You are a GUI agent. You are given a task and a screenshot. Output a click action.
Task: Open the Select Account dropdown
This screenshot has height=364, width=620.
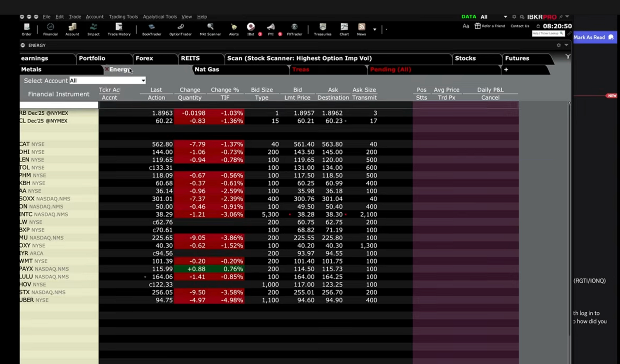pos(108,81)
